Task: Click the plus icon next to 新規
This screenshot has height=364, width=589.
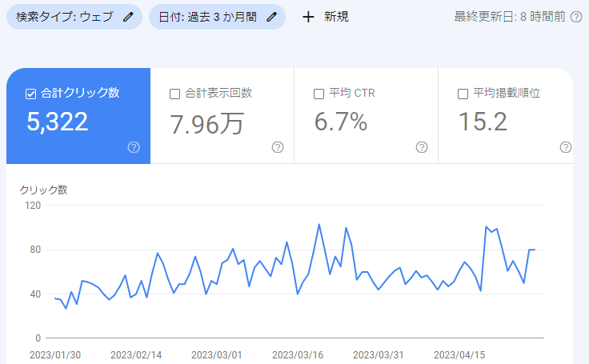Action: pyautogui.click(x=308, y=17)
